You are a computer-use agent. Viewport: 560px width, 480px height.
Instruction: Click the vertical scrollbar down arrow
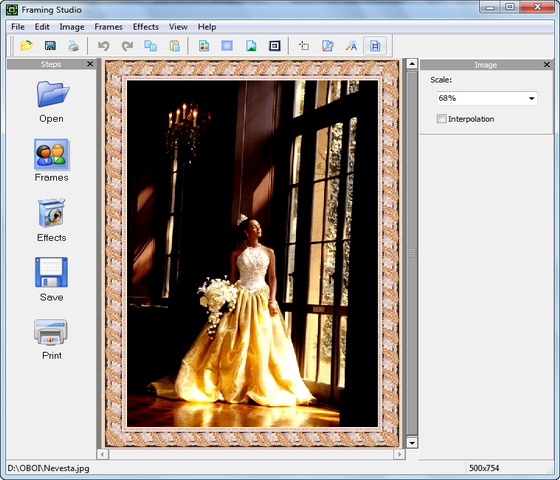click(x=412, y=443)
